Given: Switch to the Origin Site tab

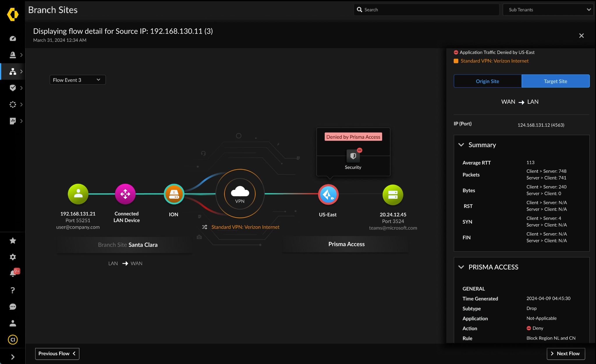Looking at the screenshot, I should tap(487, 81).
